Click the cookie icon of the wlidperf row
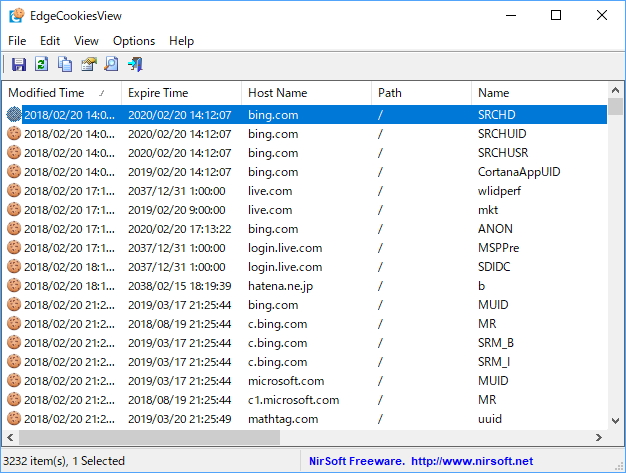The height and width of the screenshot is (473, 626). tap(14, 190)
